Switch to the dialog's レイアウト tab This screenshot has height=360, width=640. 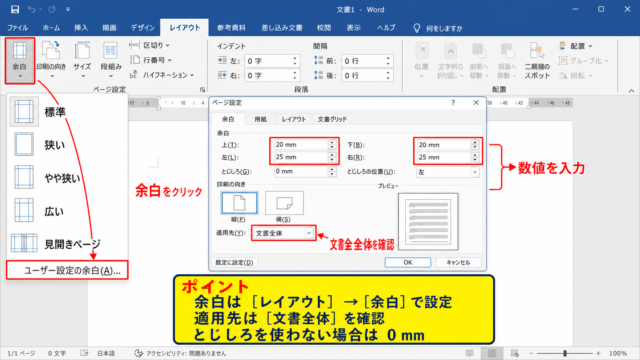pos(293,119)
